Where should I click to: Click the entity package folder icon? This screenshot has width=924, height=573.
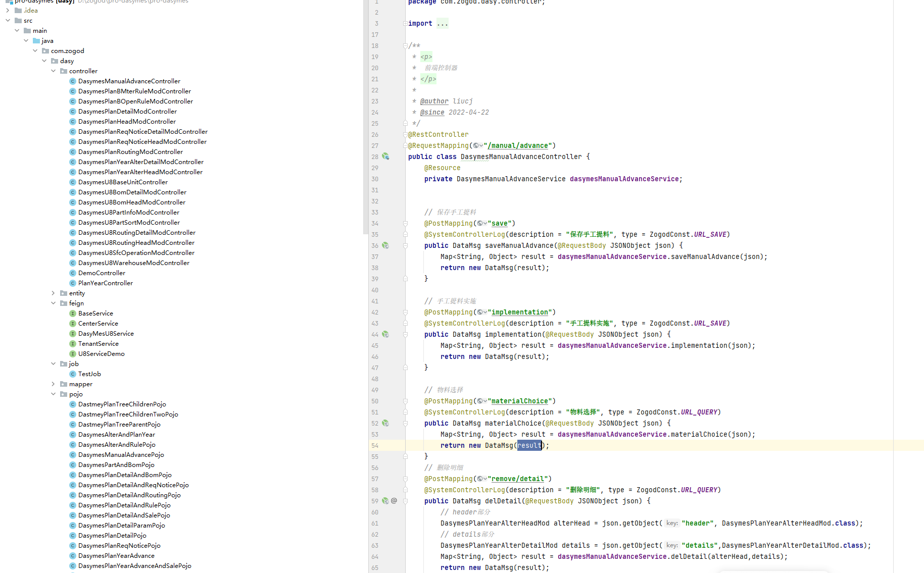pos(64,293)
